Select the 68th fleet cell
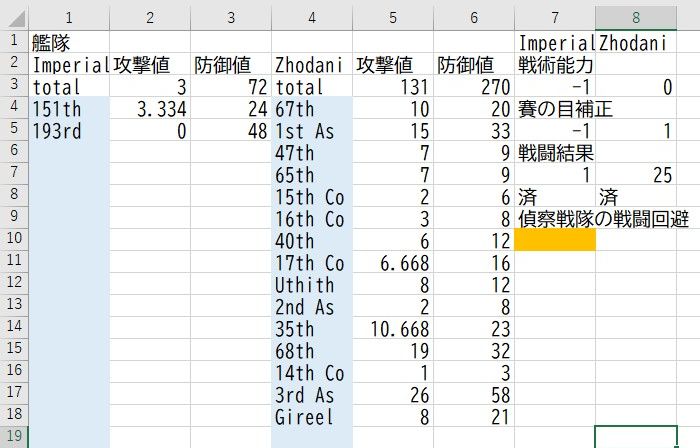 (x=312, y=350)
